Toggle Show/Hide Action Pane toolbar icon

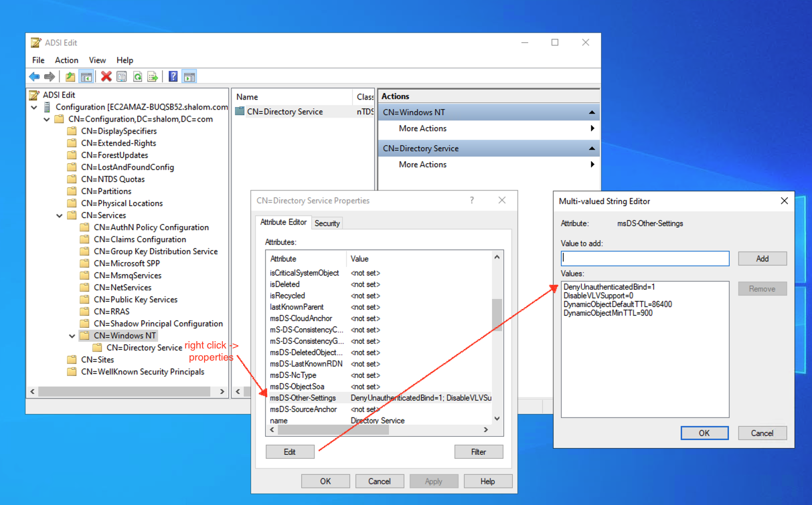pyautogui.click(x=189, y=76)
